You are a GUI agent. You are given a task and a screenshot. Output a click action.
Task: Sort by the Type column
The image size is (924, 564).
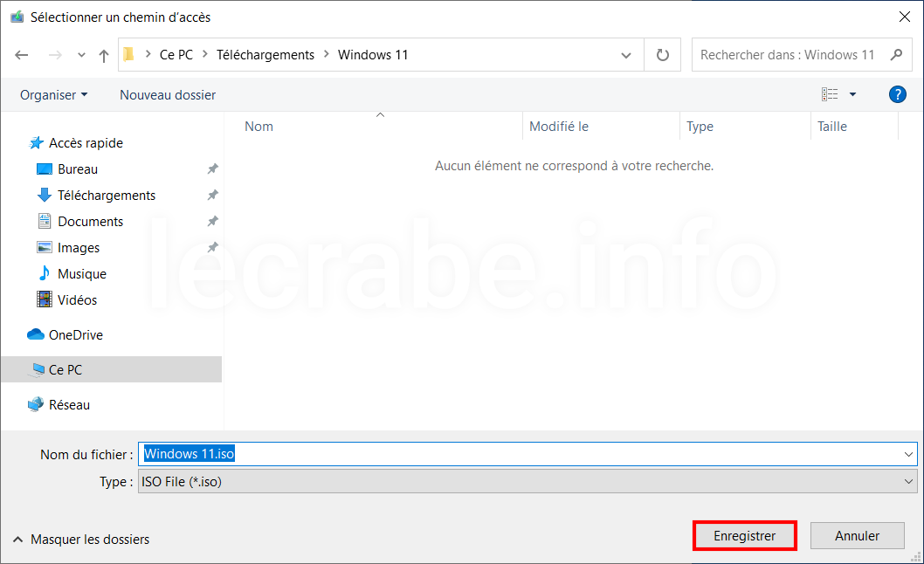pyautogui.click(x=700, y=126)
